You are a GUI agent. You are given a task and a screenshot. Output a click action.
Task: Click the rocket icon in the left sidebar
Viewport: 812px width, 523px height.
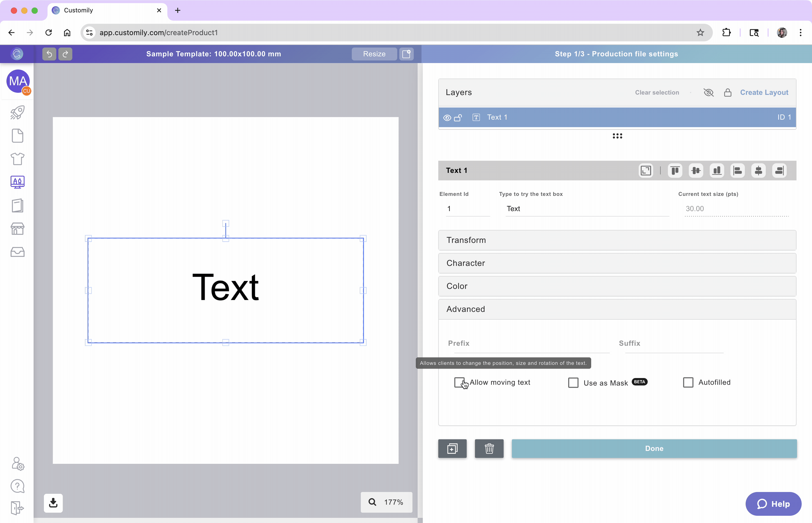point(17,112)
